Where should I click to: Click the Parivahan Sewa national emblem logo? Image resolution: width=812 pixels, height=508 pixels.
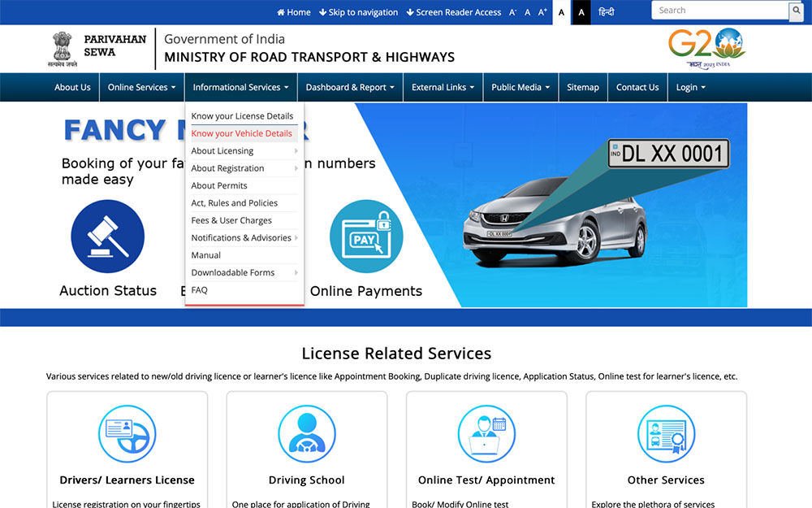(63, 47)
